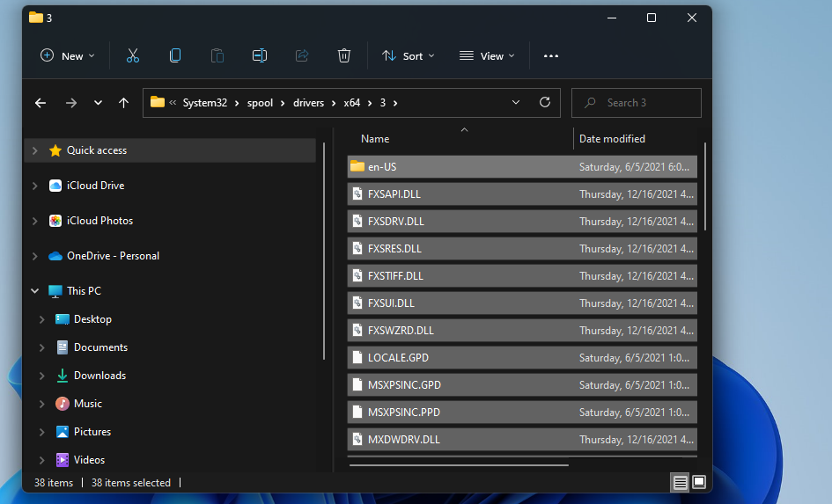Open the New item menu
832x504 pixels.
[67, 55]
